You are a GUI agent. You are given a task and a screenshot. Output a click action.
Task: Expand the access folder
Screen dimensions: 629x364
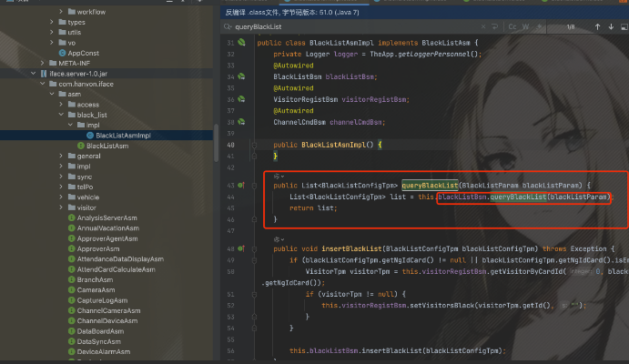(x=61, y=105)
